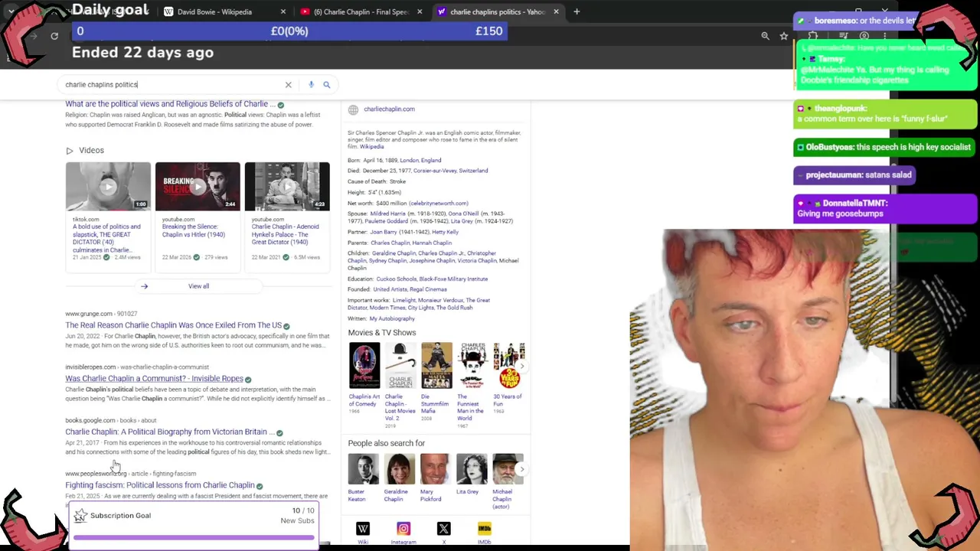The width and height of the screenshot is (980, 551).
Task: Close the Charlie Chaplin Final Speech tab
Action: click(x=420, y=11)
